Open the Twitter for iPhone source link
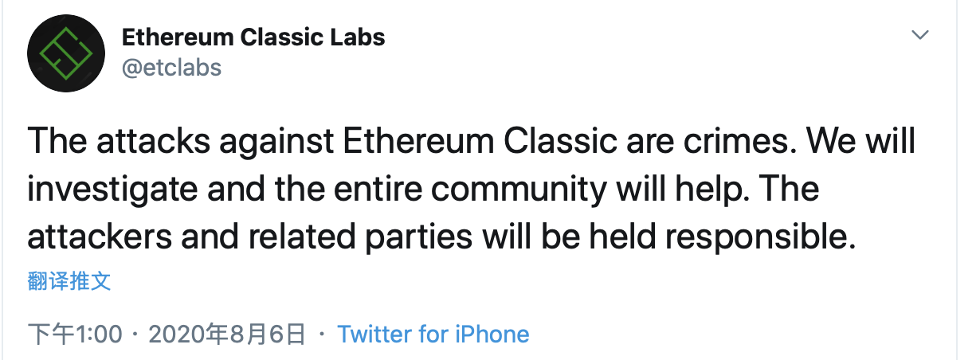Viewport: 980px width, 360px height. pyautogui.click(x=433, y=334)
